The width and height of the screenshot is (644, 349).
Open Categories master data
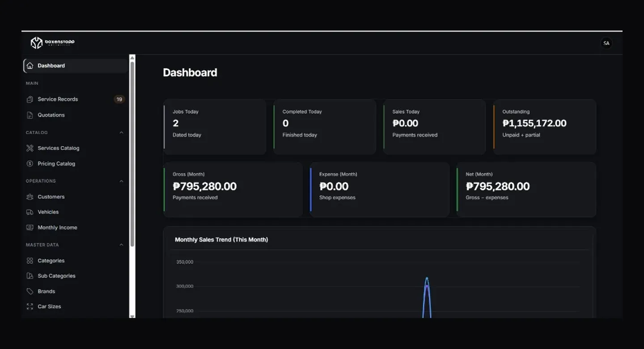[x=76, y=261]
